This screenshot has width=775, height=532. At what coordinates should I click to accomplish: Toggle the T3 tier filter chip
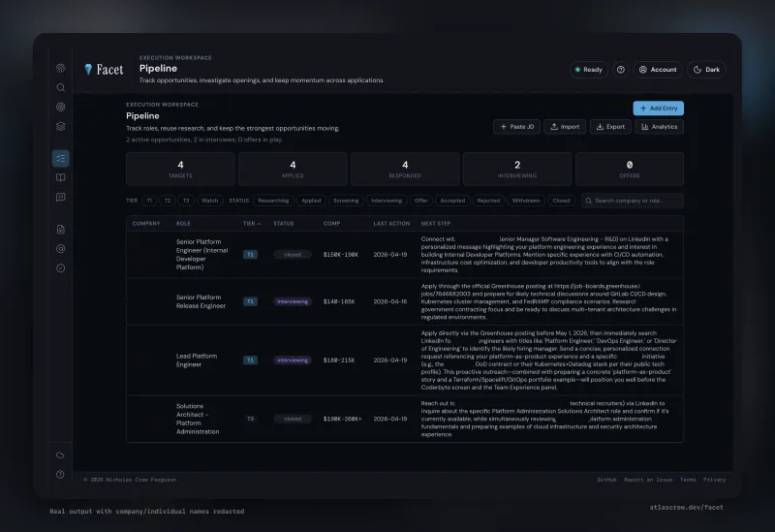click(x=186, y=201)
